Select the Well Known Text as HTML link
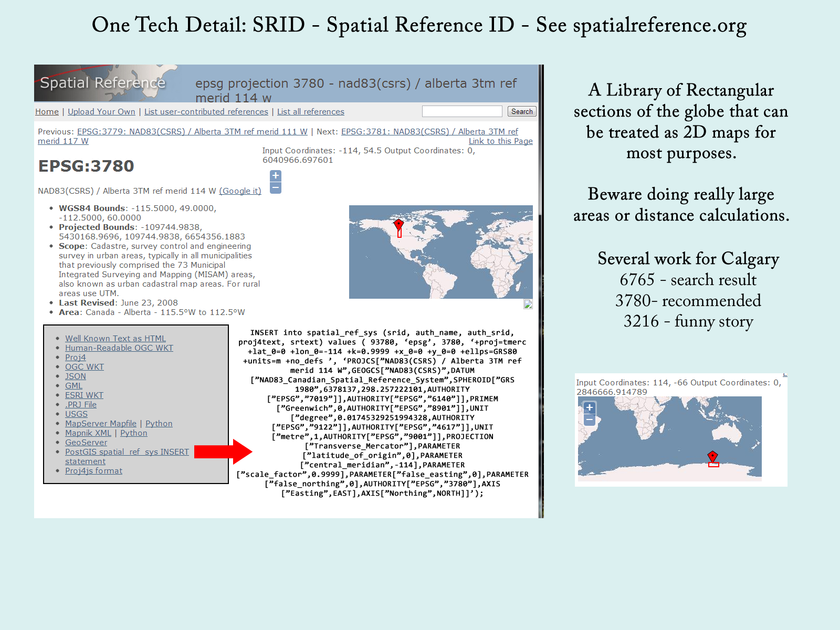The image size is (840, 630). [x=115, y=339]
